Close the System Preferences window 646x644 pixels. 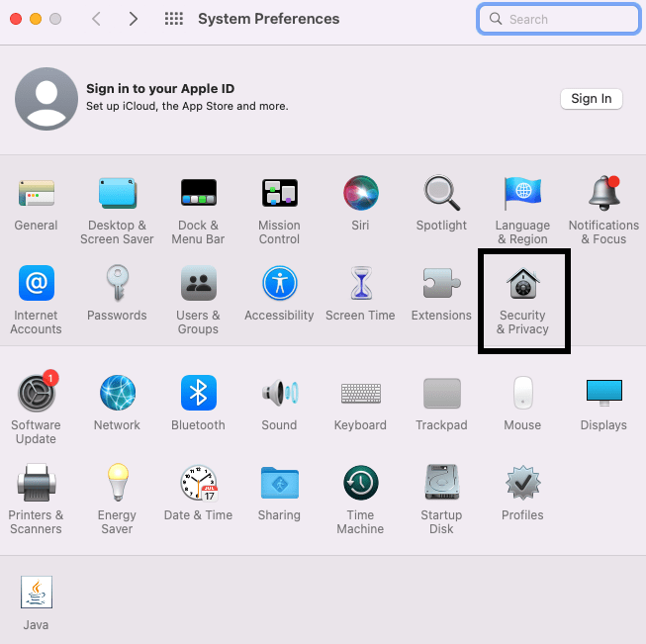(16, 19)
